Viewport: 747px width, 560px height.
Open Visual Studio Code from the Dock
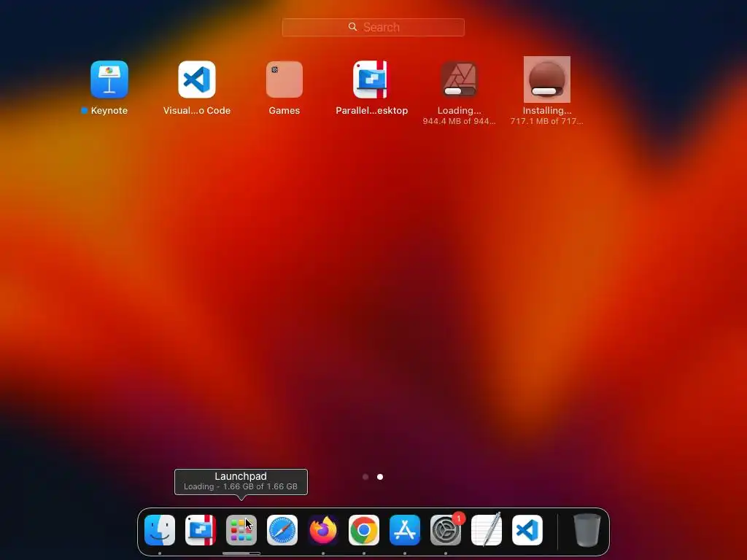click(x=527, y=530)
